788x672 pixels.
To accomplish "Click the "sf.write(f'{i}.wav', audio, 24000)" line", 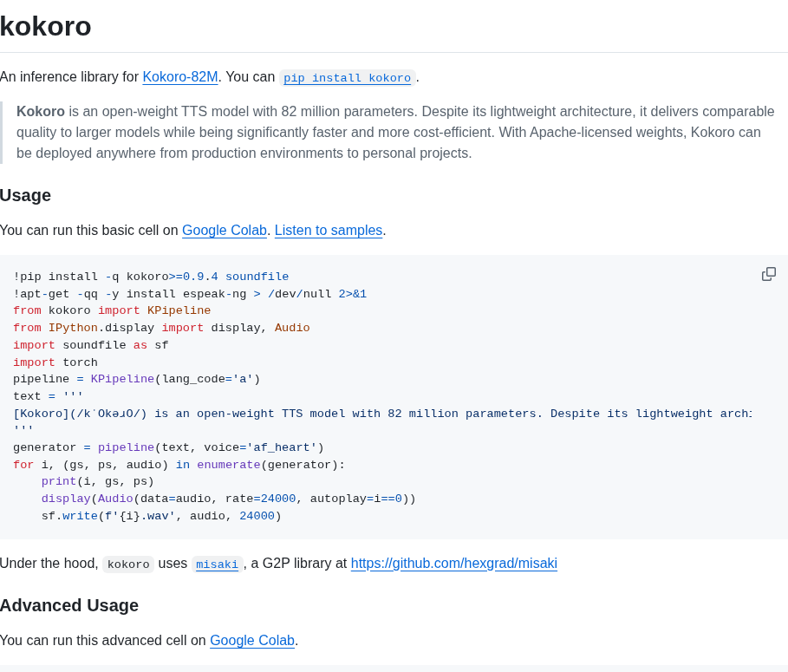I will pos(162,516).
